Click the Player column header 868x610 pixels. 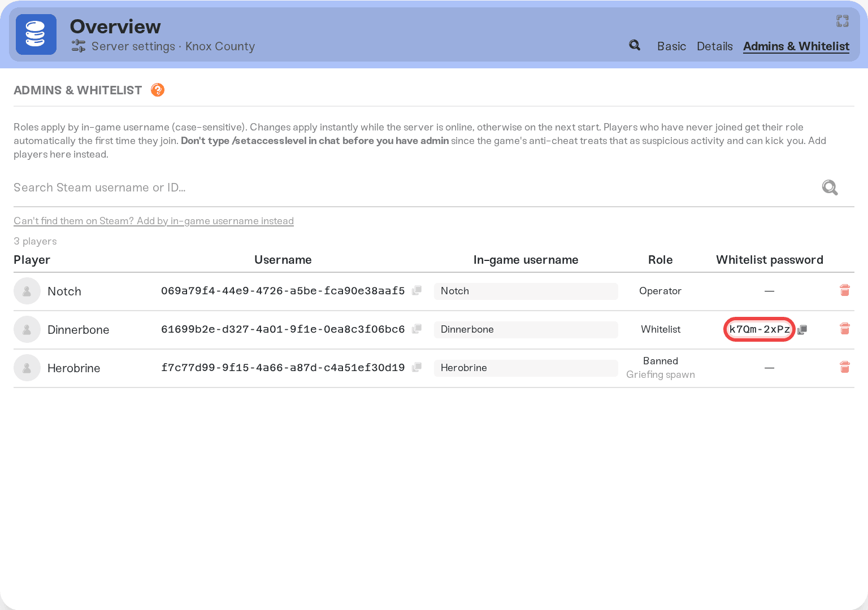[32, 260]
